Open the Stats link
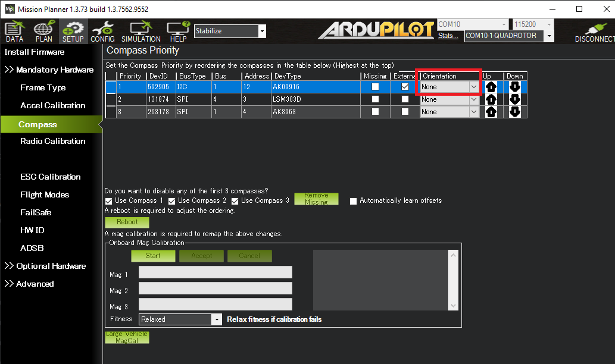Viewport: 615px width, 364px height. coord(447,36)
